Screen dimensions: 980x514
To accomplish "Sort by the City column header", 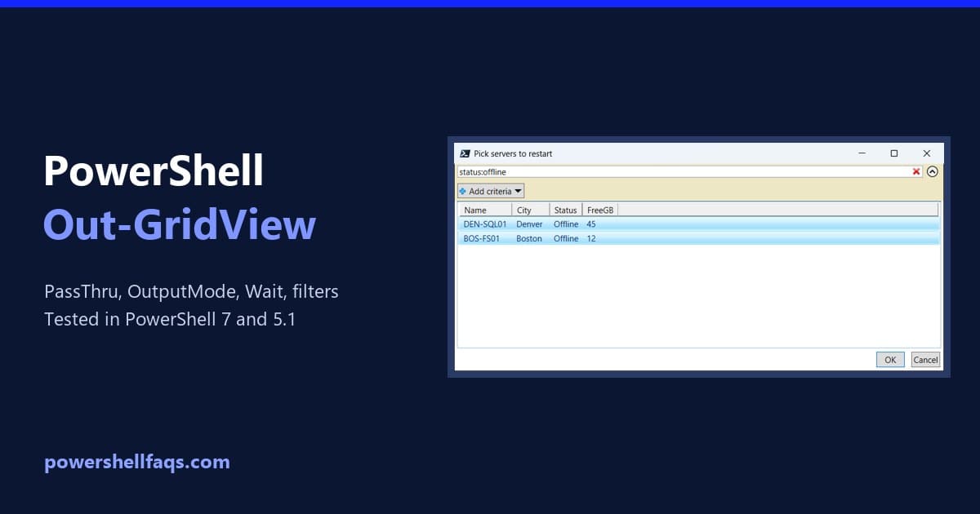I will pyautogui.click(x=531, y=210).
